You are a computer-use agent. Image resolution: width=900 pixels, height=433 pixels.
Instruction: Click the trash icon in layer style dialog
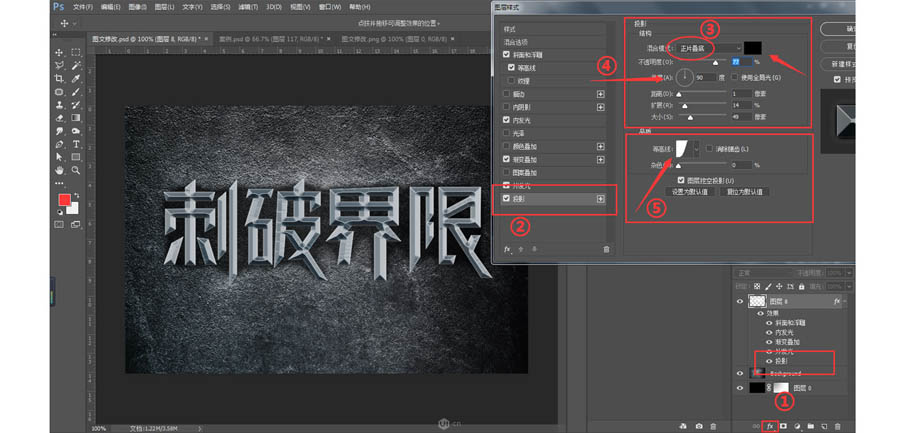pos(606,249)
